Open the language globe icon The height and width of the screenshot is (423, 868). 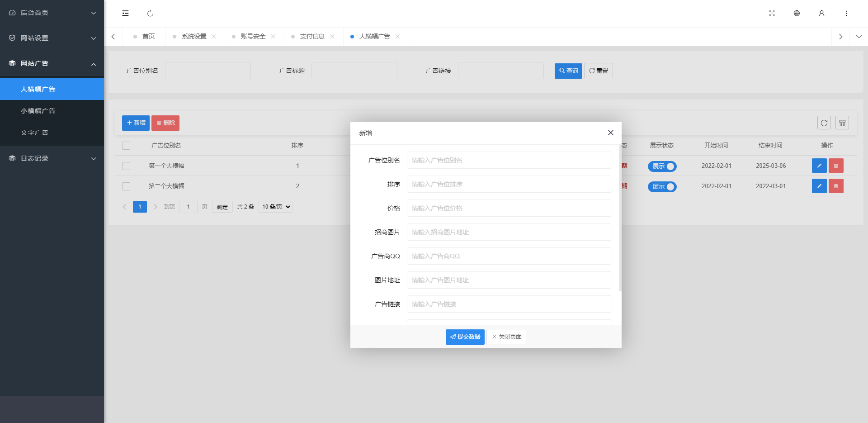tap(797, 13)
